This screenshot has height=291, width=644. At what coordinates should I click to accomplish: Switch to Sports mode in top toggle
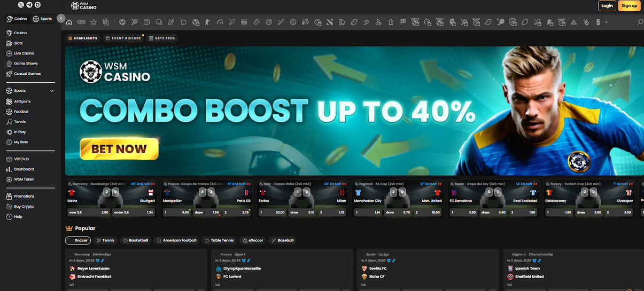click(43, 19)
